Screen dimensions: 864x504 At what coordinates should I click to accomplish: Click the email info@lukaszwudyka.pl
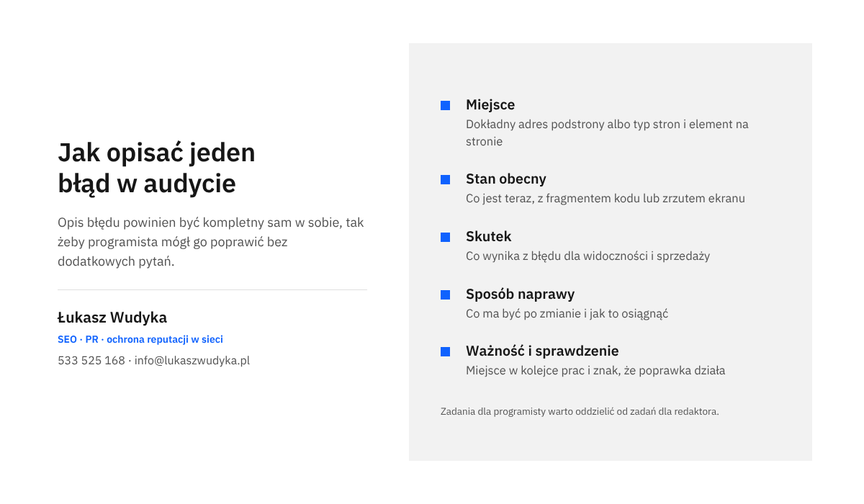pyautogui.click(x=192, y=361)
